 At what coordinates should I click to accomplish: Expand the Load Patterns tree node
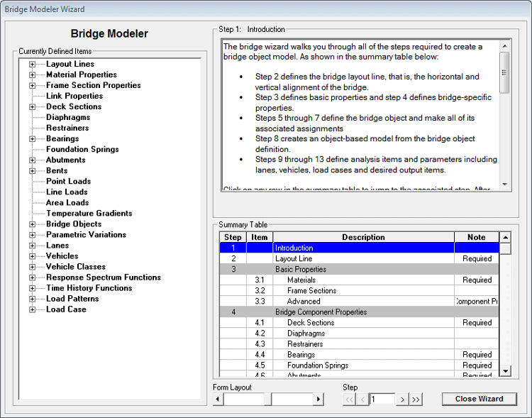pos(33,299)
